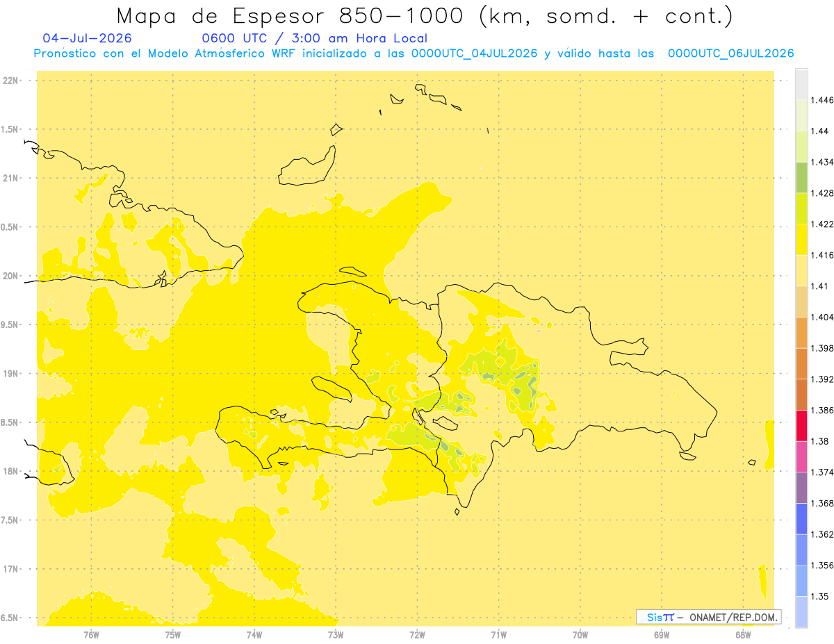Image resolution: width=834 pixels, height=644 pixels.
Task: Click the legend value 1.392
Action: [821, 379]
